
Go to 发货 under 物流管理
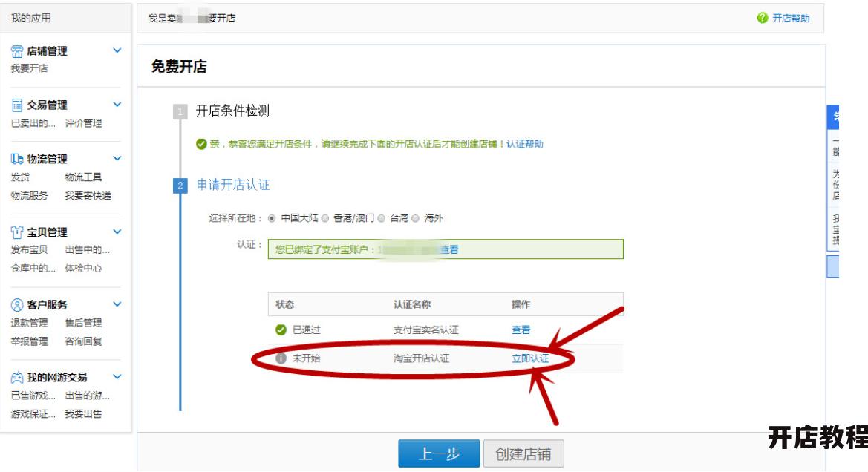click(21, 177)
